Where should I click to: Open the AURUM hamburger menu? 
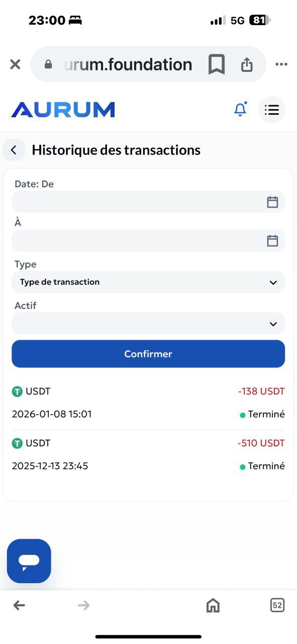pyautogui.click(x=272, y=109)
